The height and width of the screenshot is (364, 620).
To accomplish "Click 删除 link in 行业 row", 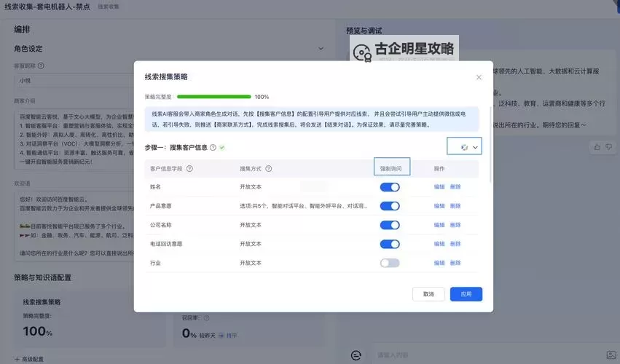I will [x=455, y=263].
